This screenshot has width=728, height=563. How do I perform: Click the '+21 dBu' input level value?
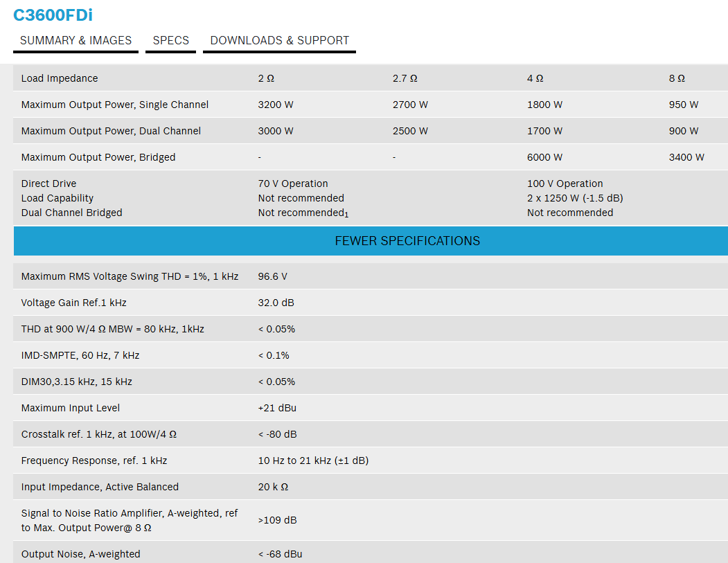[x=277, y=408]
